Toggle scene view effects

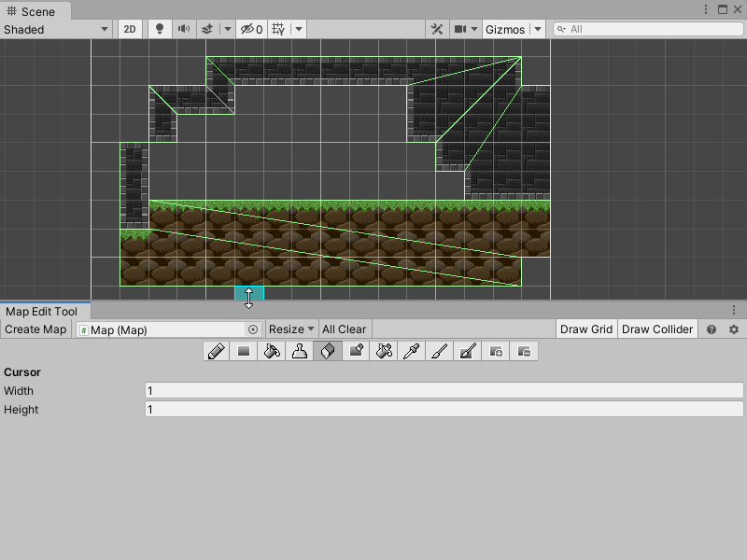pos(207,29)
